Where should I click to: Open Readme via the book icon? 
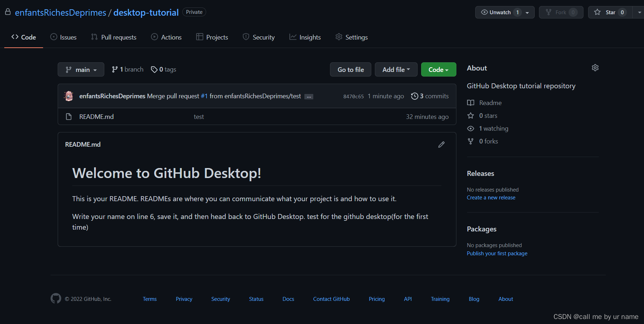pos(471,103)
